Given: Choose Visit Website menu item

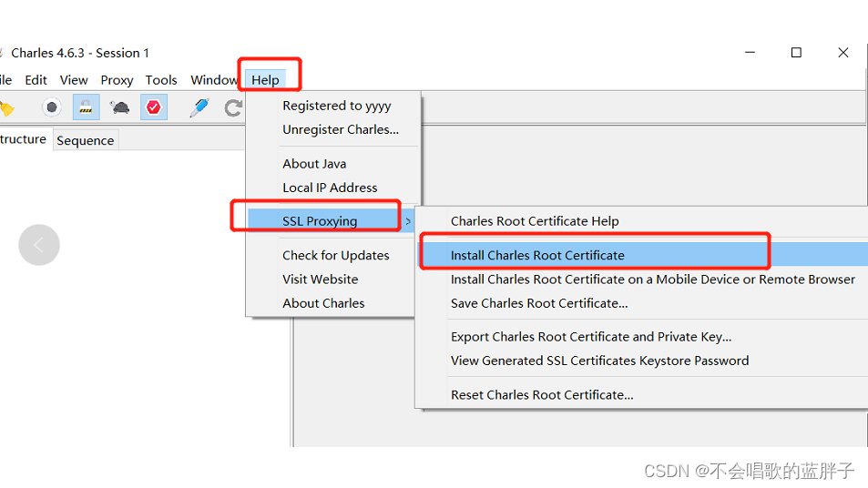Looking at the screenshot, I should (320, 280).
